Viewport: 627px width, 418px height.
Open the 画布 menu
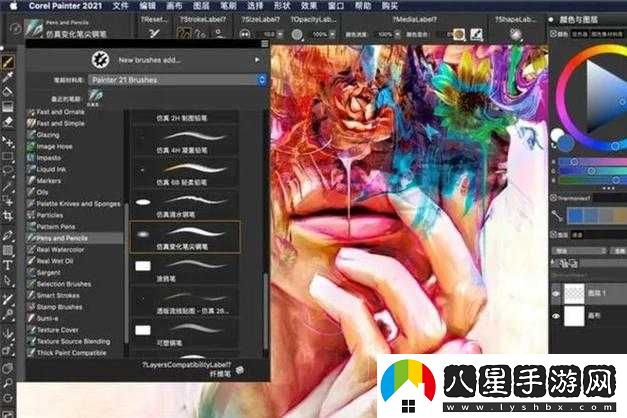point(174,6)
